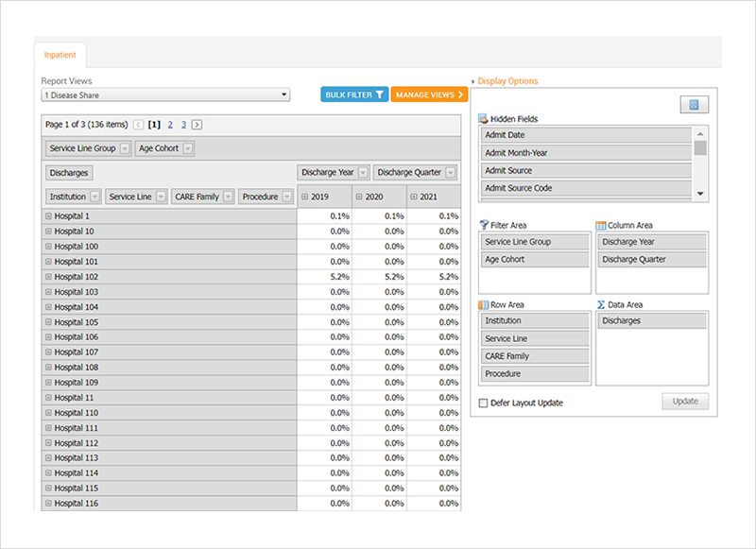Select Procedure in Row Area
Screen dimensions: 756x549
pyautogui.click(x=535, y=373)
